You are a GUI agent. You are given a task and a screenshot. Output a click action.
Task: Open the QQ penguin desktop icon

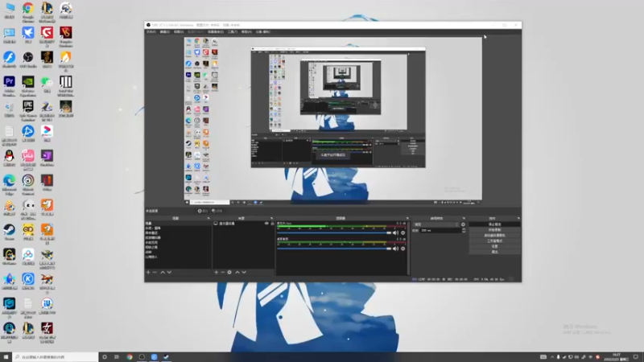(x=9, y=157)
